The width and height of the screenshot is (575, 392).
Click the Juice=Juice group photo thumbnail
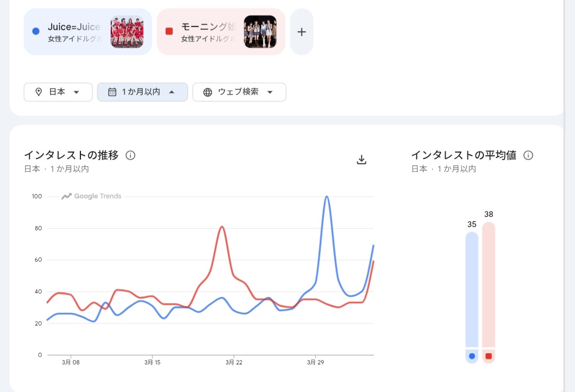click(x=127, y=32)
